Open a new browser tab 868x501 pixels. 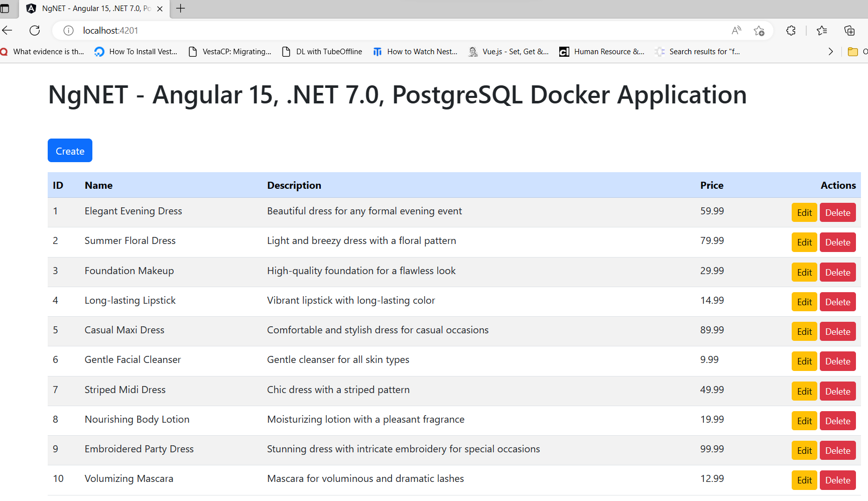click(181, 9)
